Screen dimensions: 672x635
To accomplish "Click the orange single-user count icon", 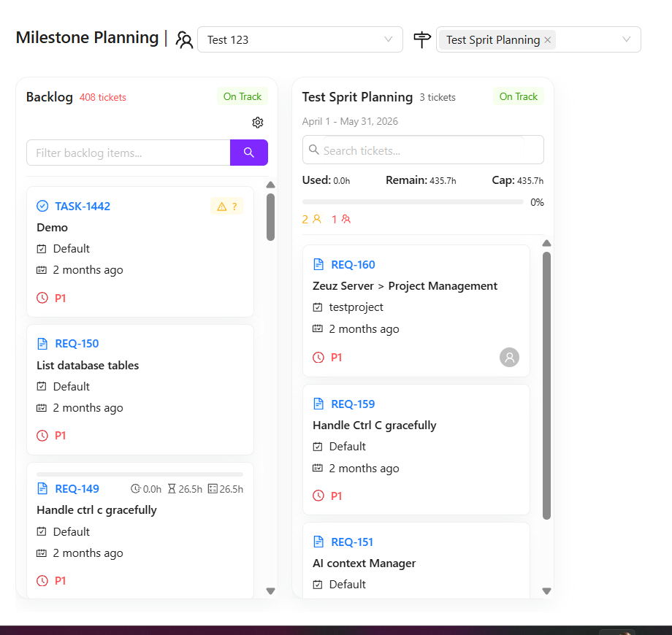I will click(x=316, y=218).
